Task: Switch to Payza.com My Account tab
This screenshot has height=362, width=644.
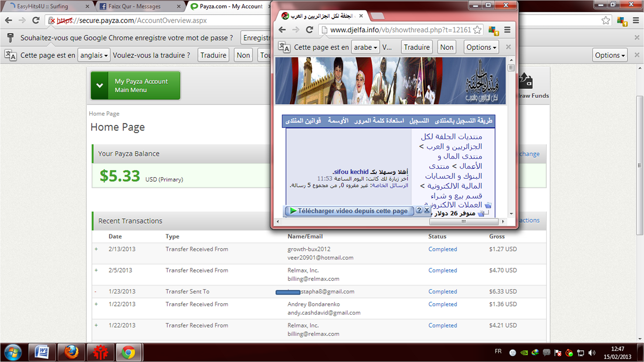Action: pyautogui.click(x=231, y=6)
